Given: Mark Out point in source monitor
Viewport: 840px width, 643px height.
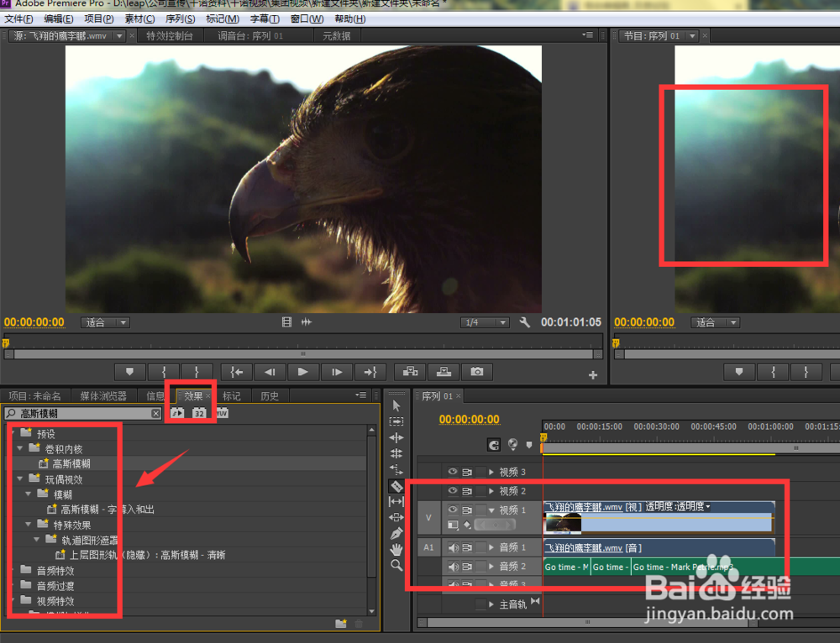Looking at the screenshot, I should tap(197, 372).
